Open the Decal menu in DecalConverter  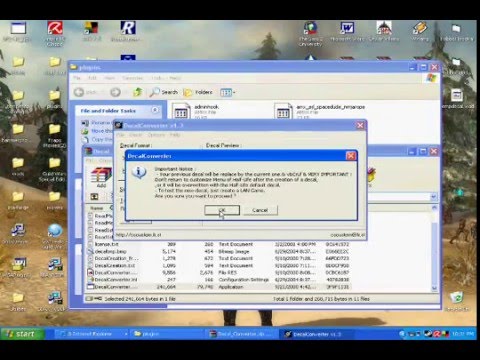pos(136,135)
